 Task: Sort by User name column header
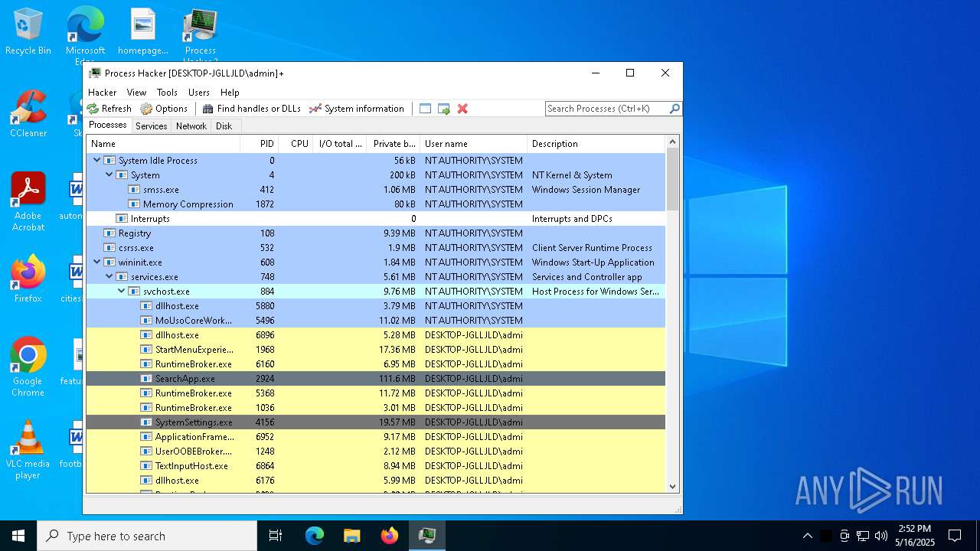click(474, 144)
